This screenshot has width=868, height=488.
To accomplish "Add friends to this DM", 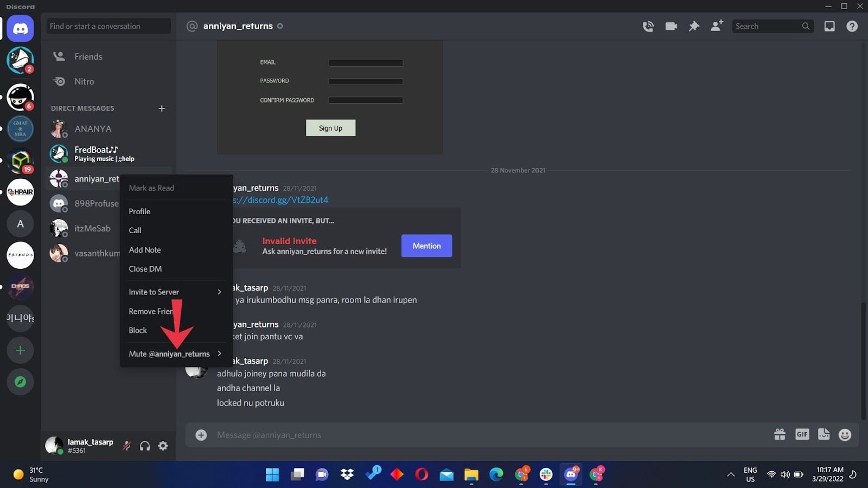I will tap(717, 25).
